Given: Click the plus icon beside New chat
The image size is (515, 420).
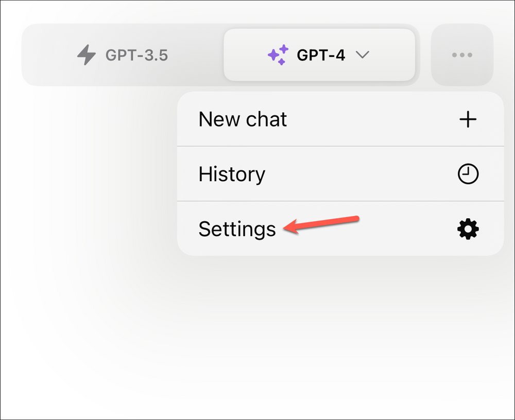Looking at the screenshot, I should coord(468,119).
